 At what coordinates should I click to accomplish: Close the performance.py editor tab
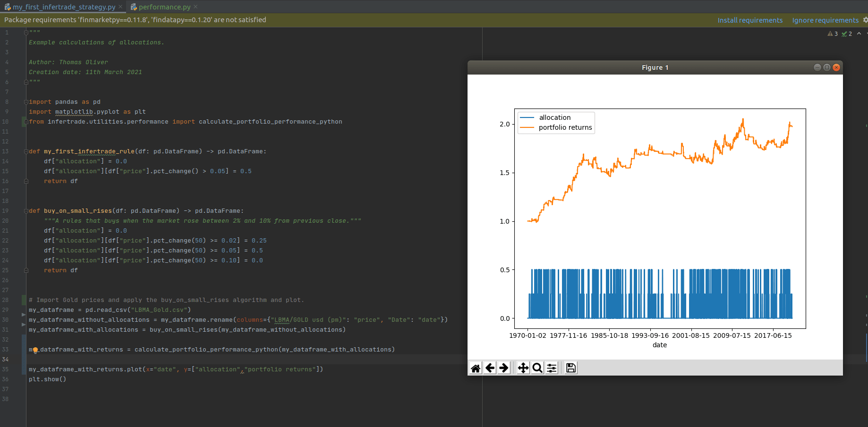click(196, 7)
